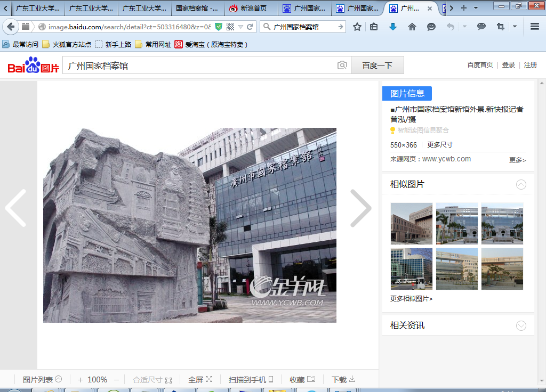Zoom in with the plus button
Viewport: 546px width, 392px height.
coord(80,380)
